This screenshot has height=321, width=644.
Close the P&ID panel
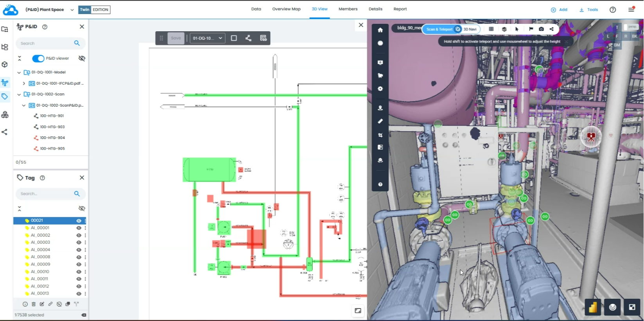tap(82, 27)
